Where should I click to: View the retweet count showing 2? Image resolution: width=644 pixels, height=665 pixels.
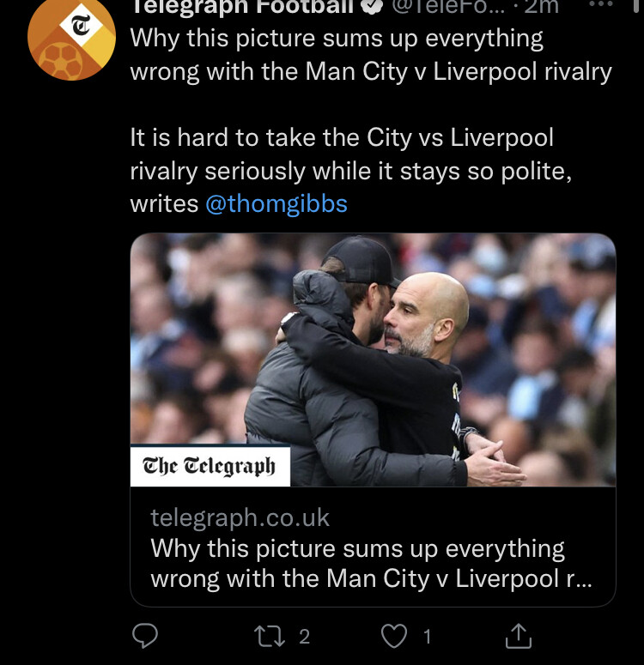(304, 636)
